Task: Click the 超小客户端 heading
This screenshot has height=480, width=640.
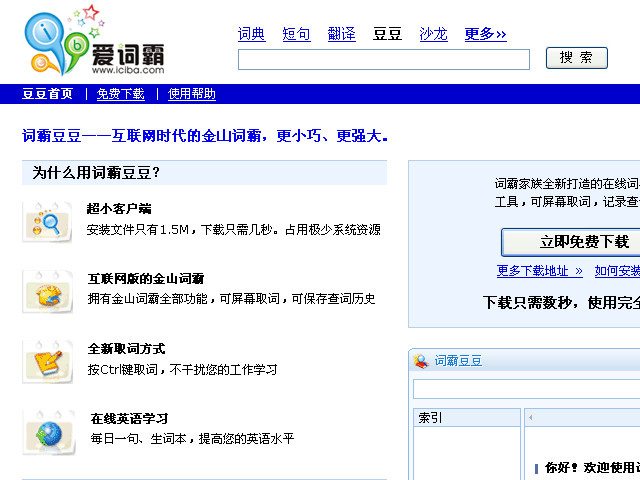Action: [x=119, y=209]
